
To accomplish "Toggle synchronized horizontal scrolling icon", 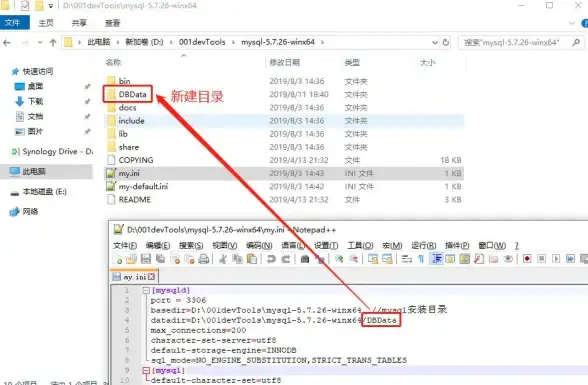I will pos(387,259).
